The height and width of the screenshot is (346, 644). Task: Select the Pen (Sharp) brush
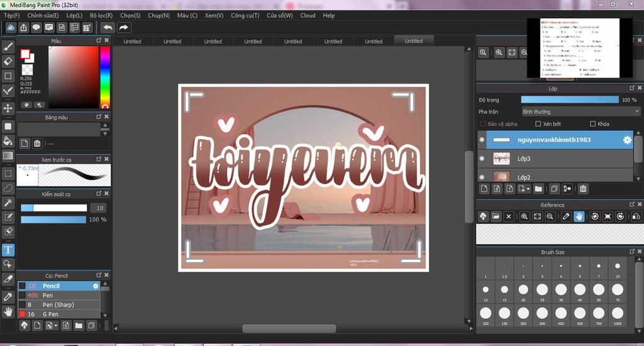click(x=58, y=304)
